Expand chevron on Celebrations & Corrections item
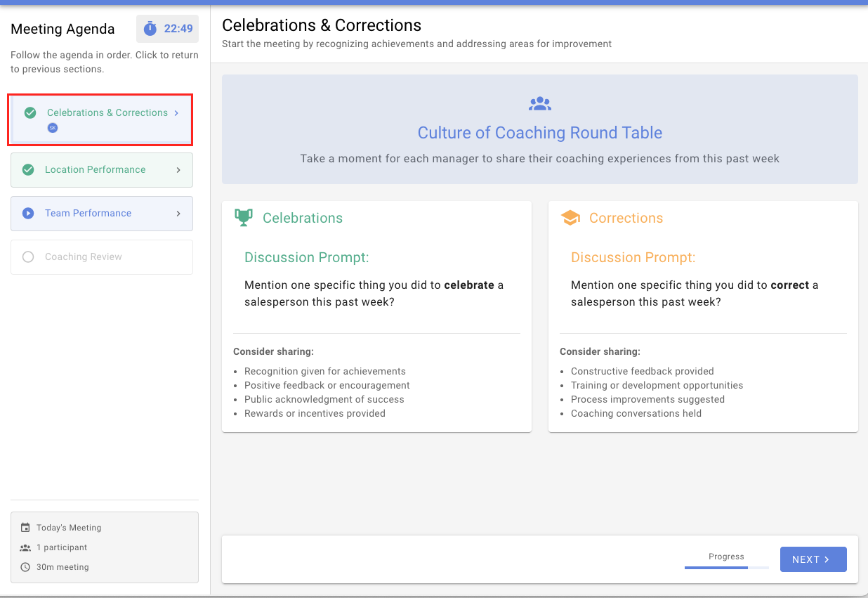Image resolution: width=868 pixels, height=598 pixels. (x=176, y=112)
